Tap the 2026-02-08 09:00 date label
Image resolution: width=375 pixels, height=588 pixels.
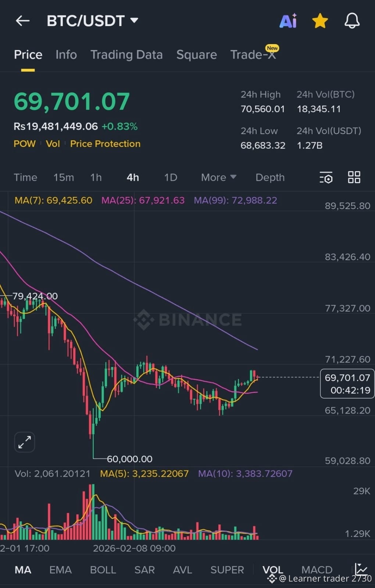tap(134, 548)
